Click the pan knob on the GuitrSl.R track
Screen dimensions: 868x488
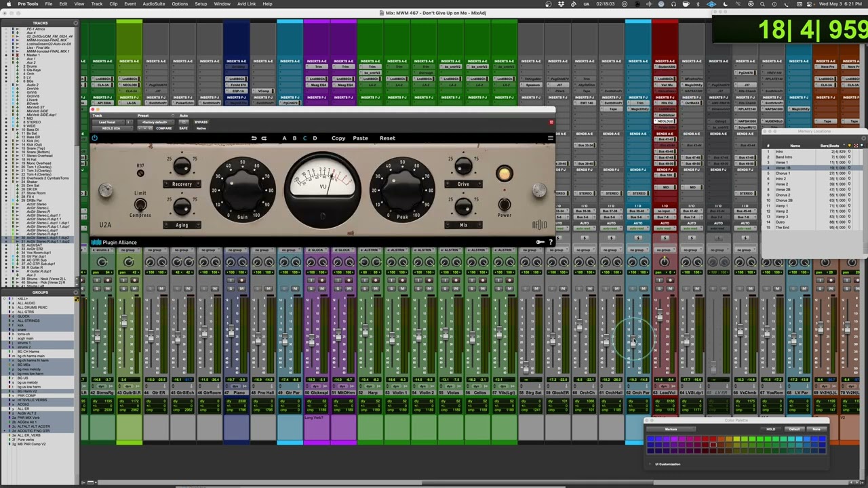coord(129,262)
